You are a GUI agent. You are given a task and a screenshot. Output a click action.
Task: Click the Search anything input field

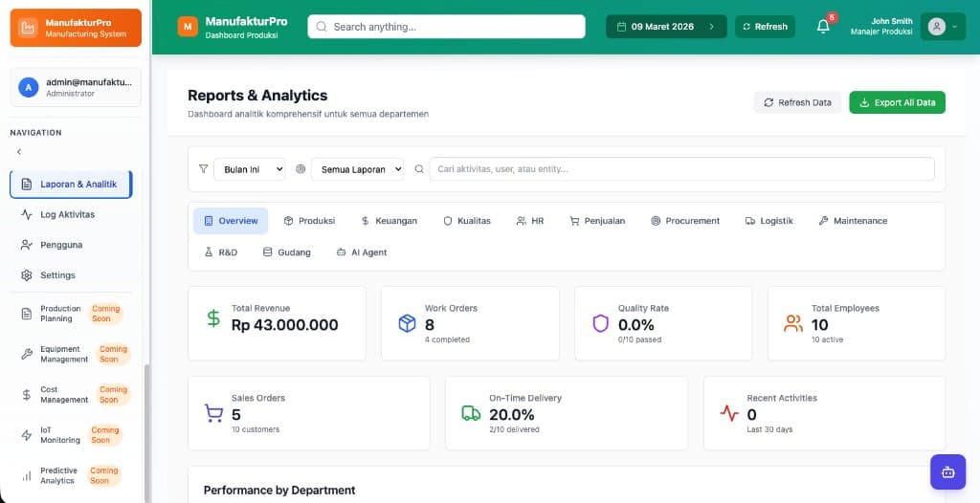pyautogui.click(x=446, y=27)
